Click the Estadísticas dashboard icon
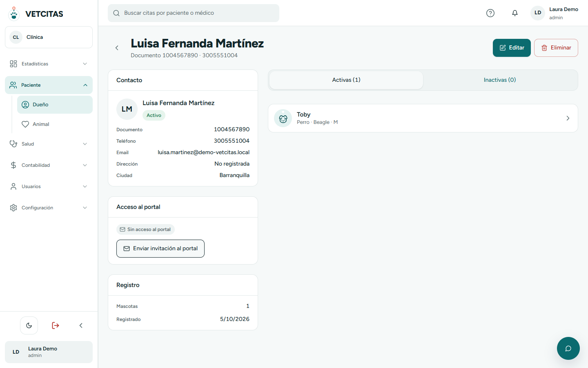This screenshot has height=368, width=588. point(13,64)
